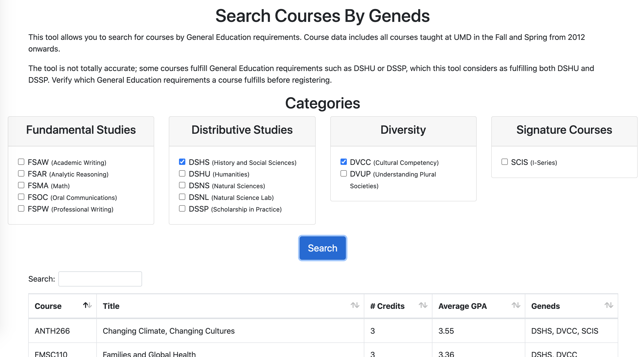
Task: Focus the table Search text field
Action: 100,279
